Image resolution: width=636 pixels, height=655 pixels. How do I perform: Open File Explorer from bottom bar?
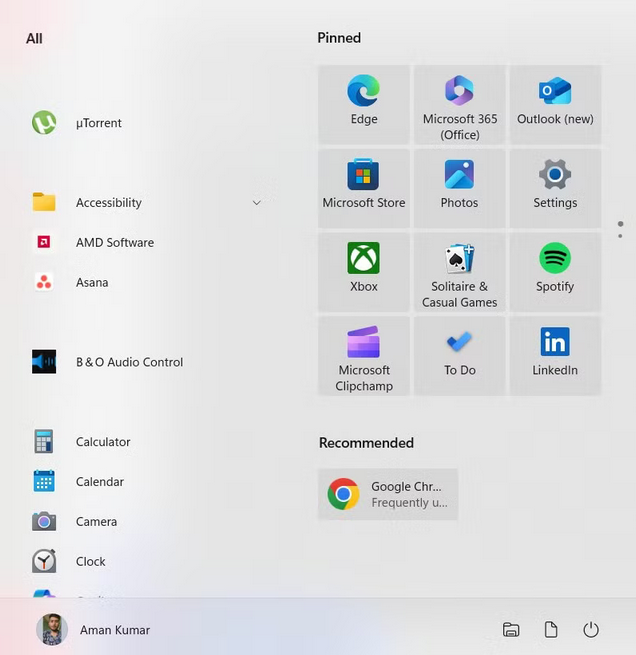point(511,630)
